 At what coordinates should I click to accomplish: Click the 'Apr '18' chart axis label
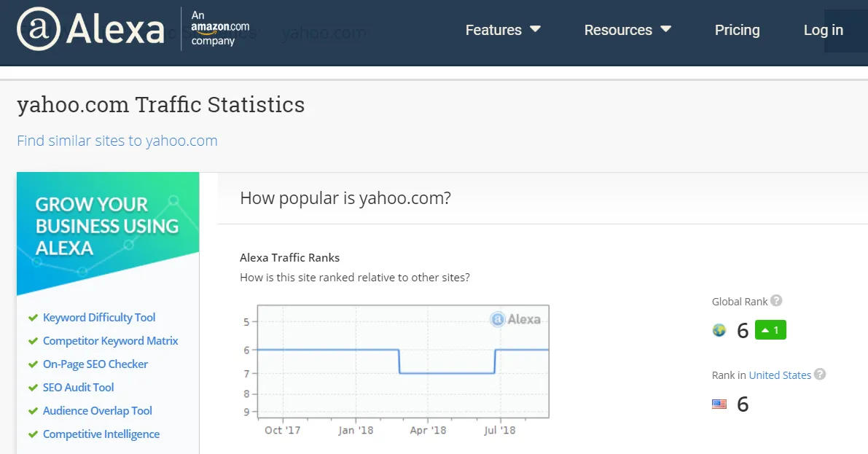[428, 430]
